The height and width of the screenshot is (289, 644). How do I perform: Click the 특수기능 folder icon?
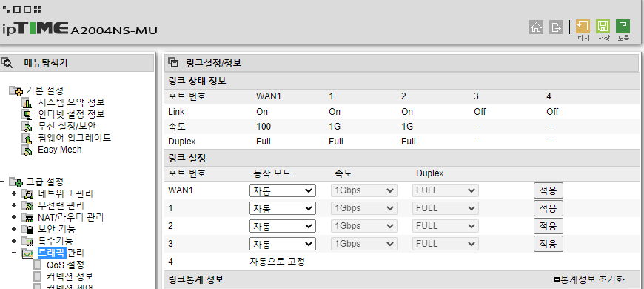pyautogui.click(x=27, y=242)
